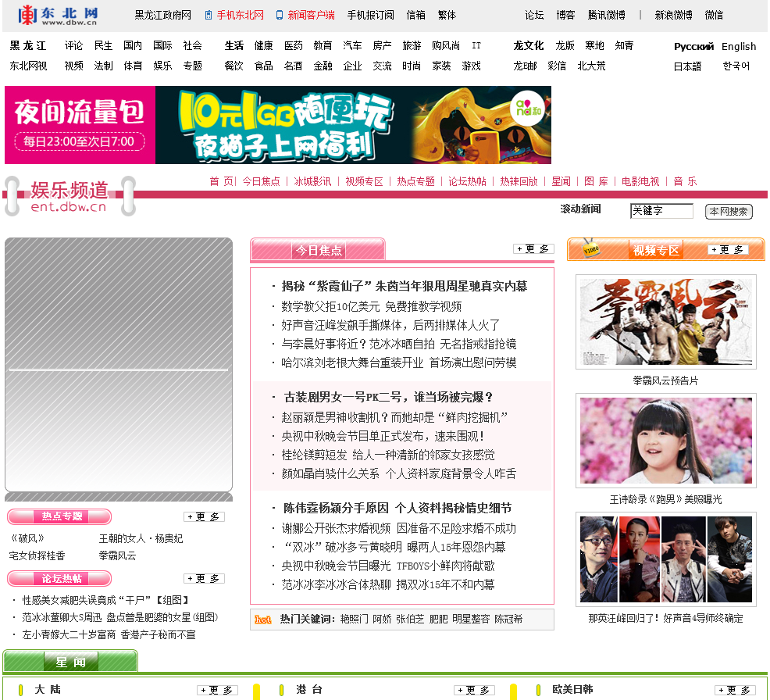Screen dimensions: 770x700
Task: Open 古装剧男女一号PK二号 headline
Action: point(388,397)
